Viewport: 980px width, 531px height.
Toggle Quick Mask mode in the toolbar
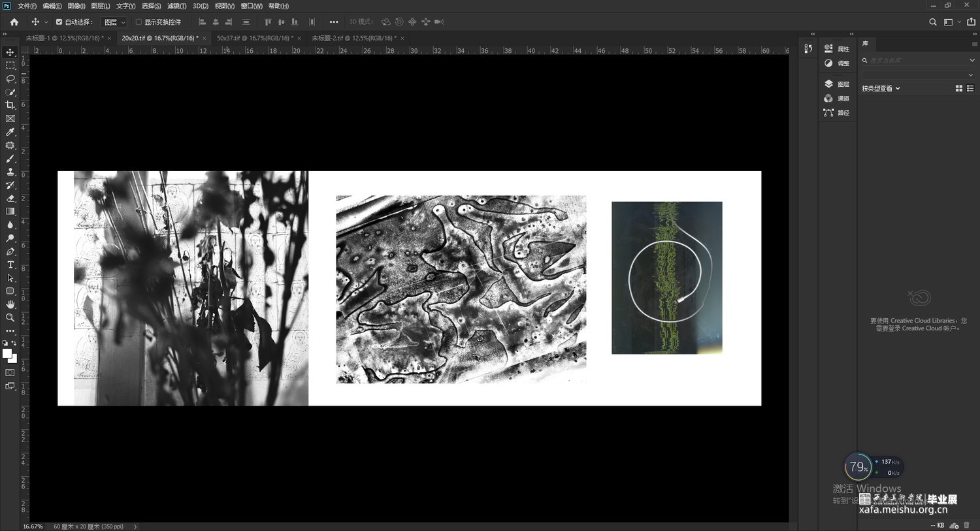[10, 372]
